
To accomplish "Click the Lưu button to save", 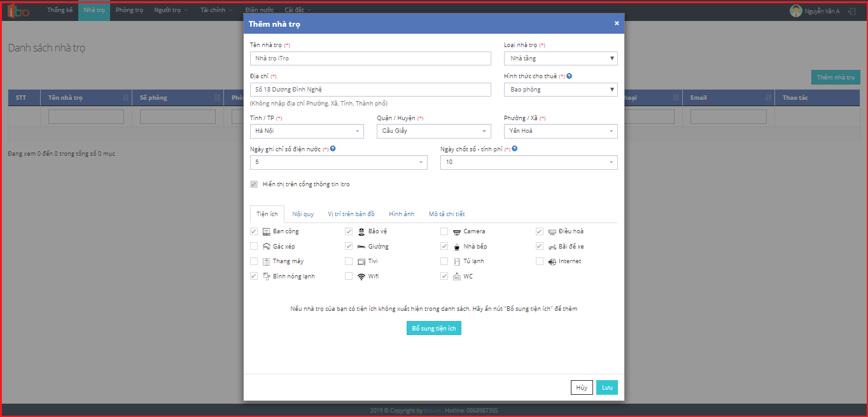I will [x=606, y=387].
